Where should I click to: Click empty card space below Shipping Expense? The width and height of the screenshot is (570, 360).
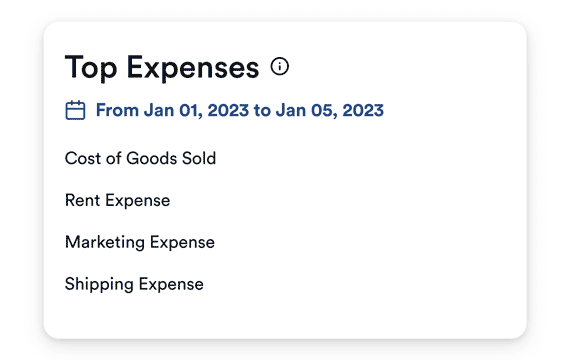[285, 316]
